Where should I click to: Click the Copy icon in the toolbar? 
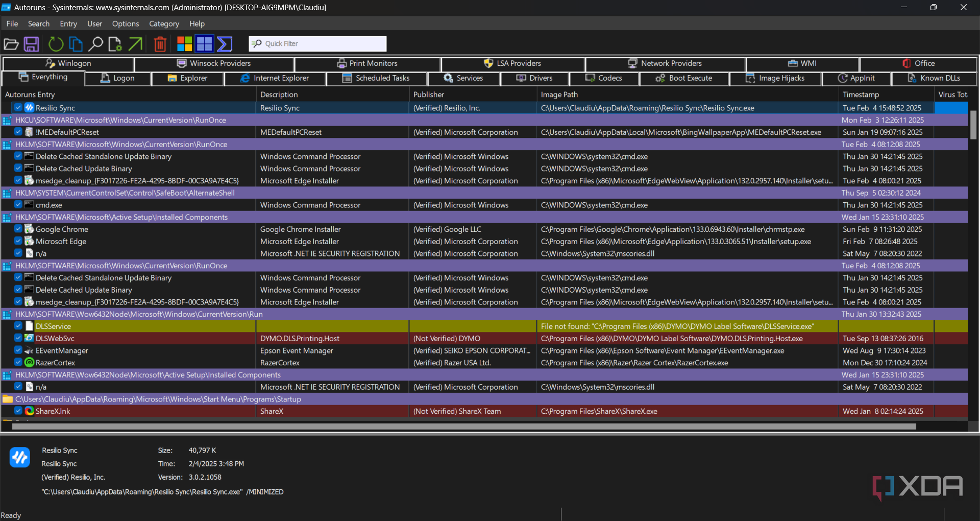tap(76, 44)
